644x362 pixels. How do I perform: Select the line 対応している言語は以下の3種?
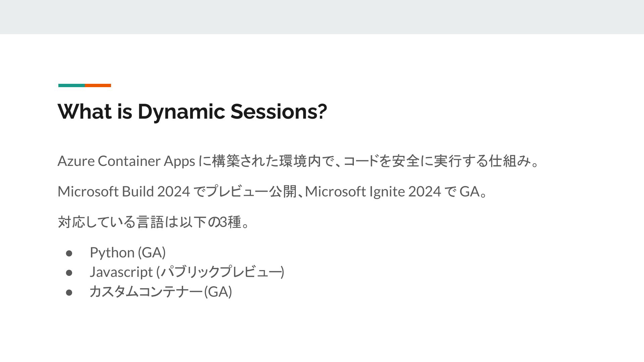[153, 222]
